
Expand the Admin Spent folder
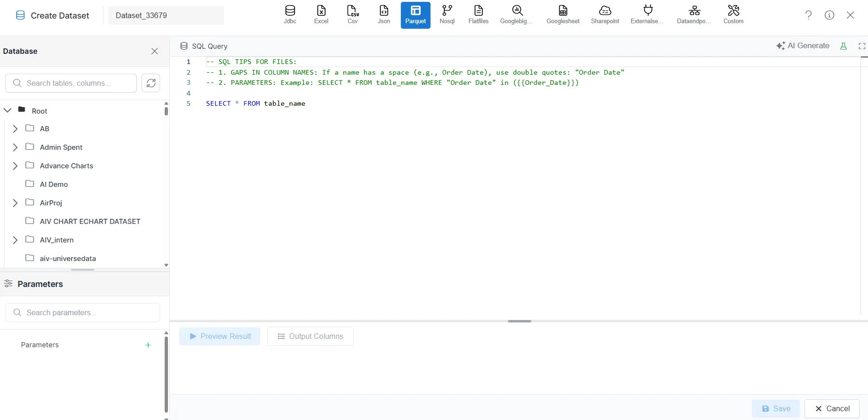tap(15, 147)
